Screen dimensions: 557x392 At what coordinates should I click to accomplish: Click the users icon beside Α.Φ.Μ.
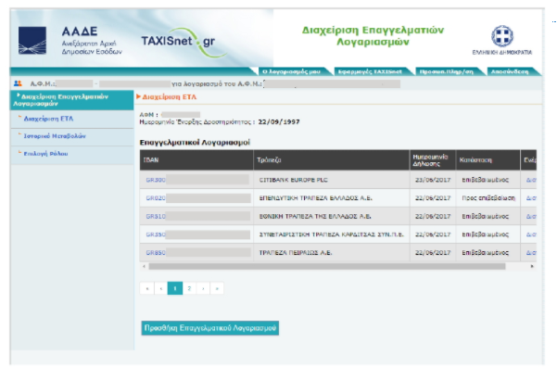tap(18, 82)
